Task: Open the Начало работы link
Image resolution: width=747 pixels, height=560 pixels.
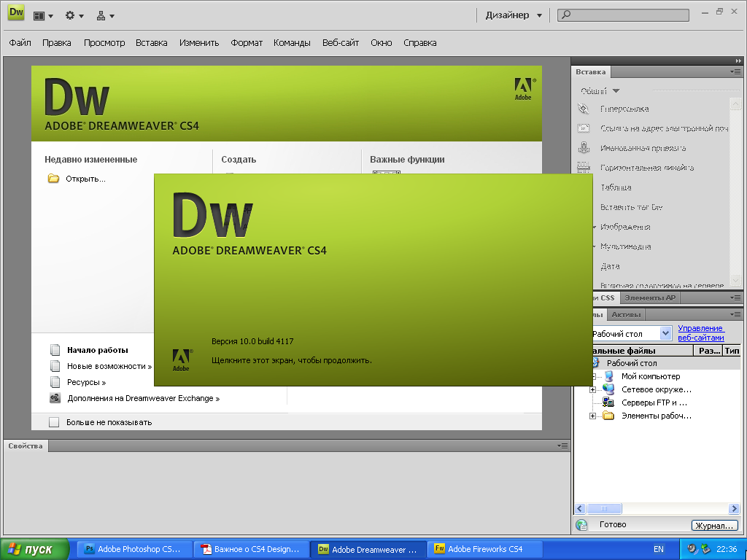Action: [x=98, y=350]
